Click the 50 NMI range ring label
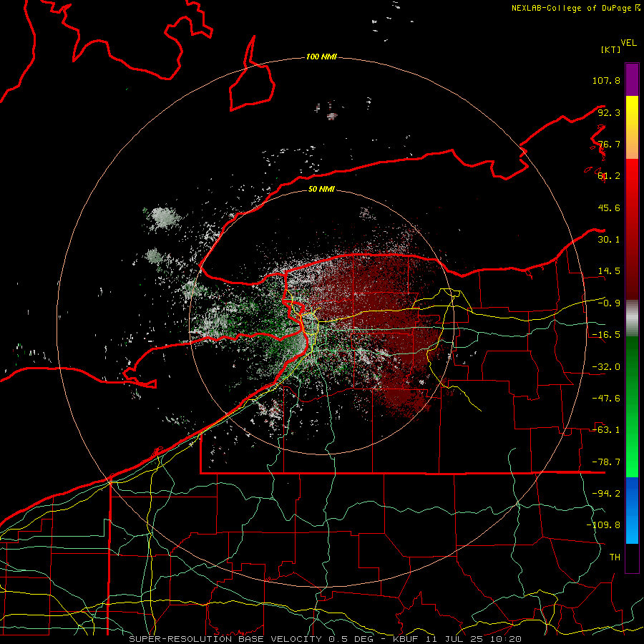The height and width of the screenshot is (644, 644). point(321,189)
